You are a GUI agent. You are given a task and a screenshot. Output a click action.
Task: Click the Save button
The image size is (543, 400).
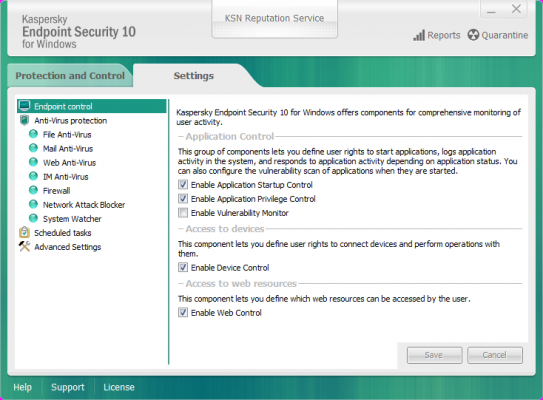(434, 355)
